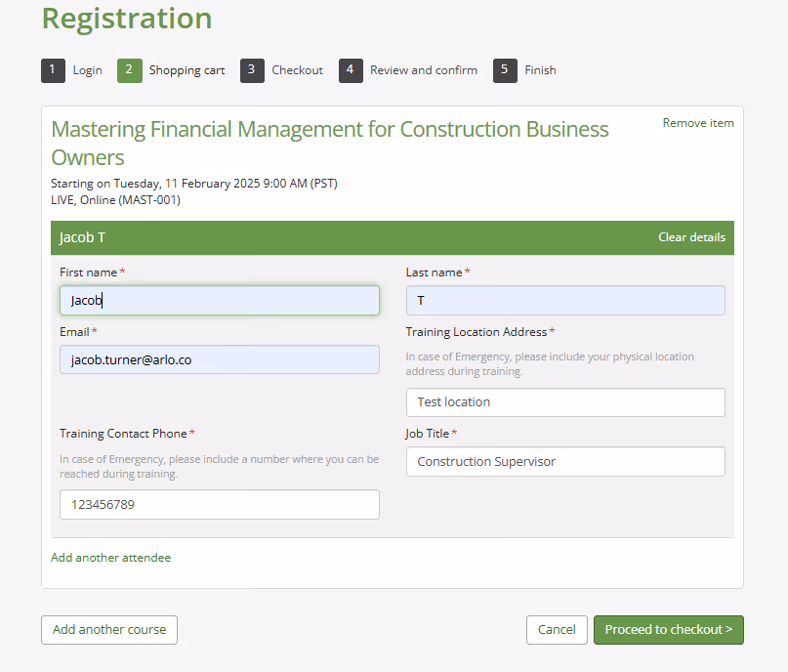Screen dimensions: 788x672
Task: Click the First name input field
Action: [219, 300]
